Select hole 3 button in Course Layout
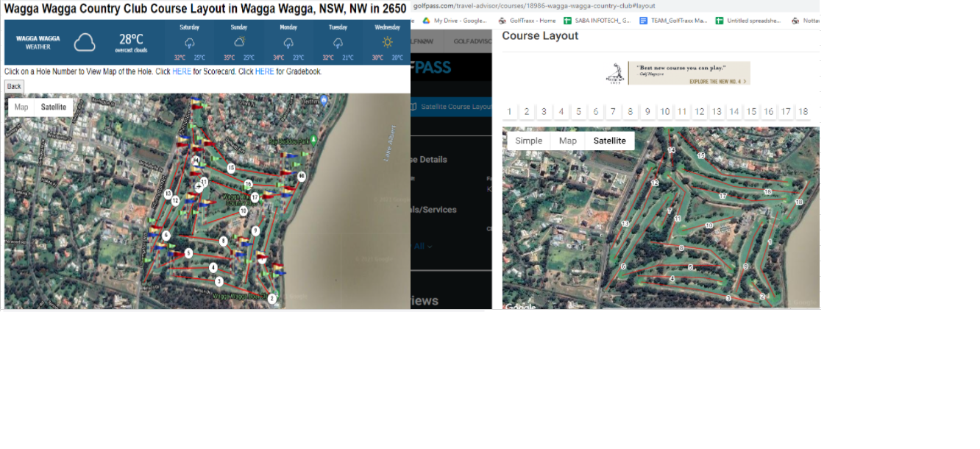 544,112
